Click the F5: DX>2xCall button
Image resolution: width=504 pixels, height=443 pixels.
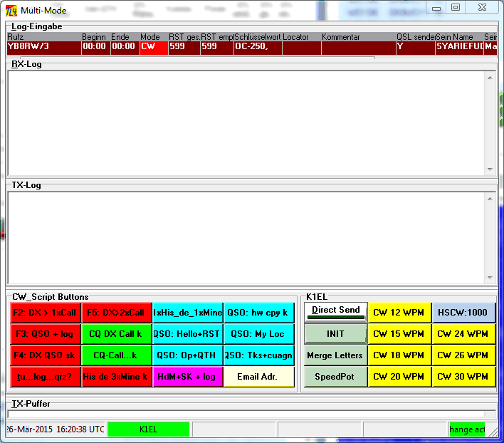click(116, 313)
